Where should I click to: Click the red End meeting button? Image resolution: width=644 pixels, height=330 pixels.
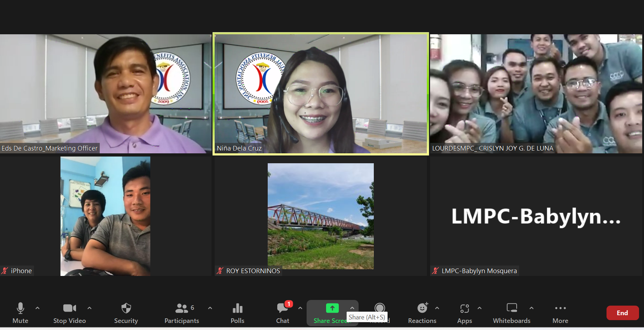pyautogui.click(x=622, y=313)
